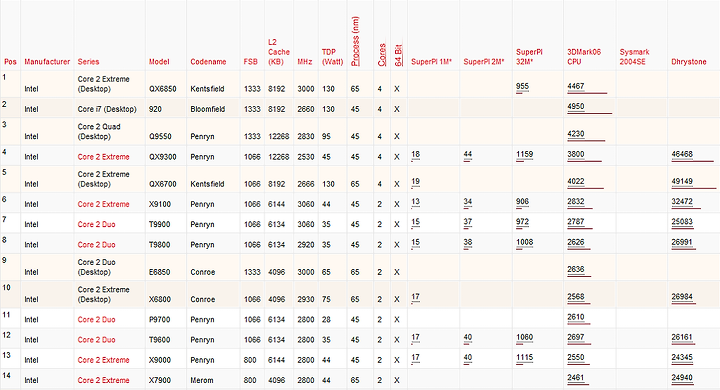Sort by TDP (Watt) header
Viewport: 720px width, 390px height.
[332, 57]
